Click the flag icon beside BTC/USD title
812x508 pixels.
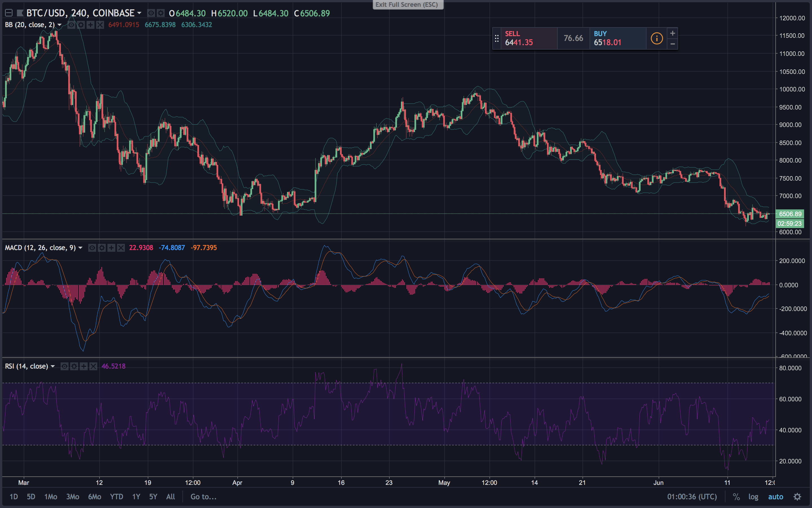coord(20,13)
